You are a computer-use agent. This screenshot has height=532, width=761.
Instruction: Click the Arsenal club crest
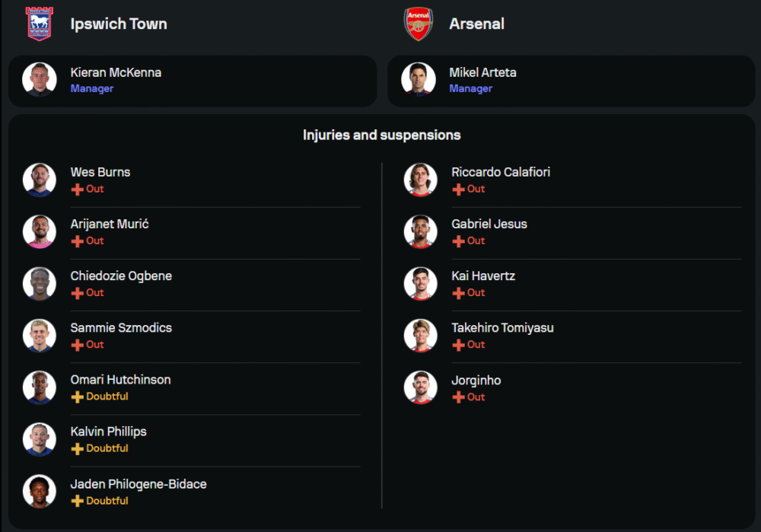[x=418, y=24]
